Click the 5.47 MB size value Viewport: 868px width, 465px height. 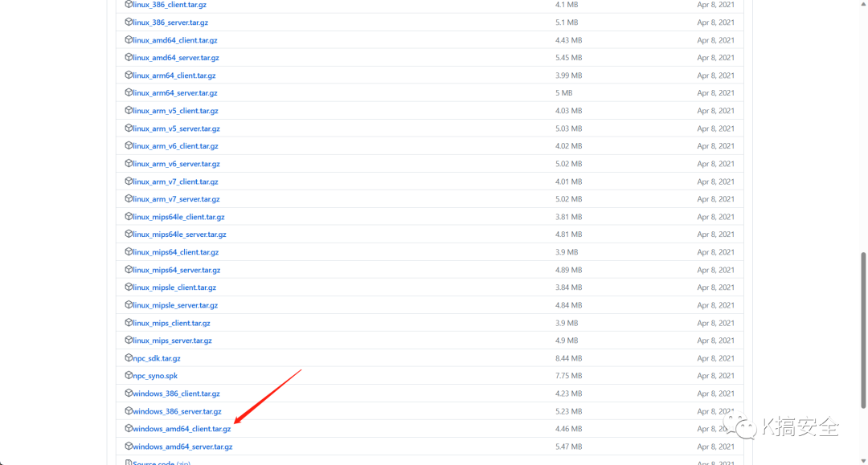[x=568, y=447]
